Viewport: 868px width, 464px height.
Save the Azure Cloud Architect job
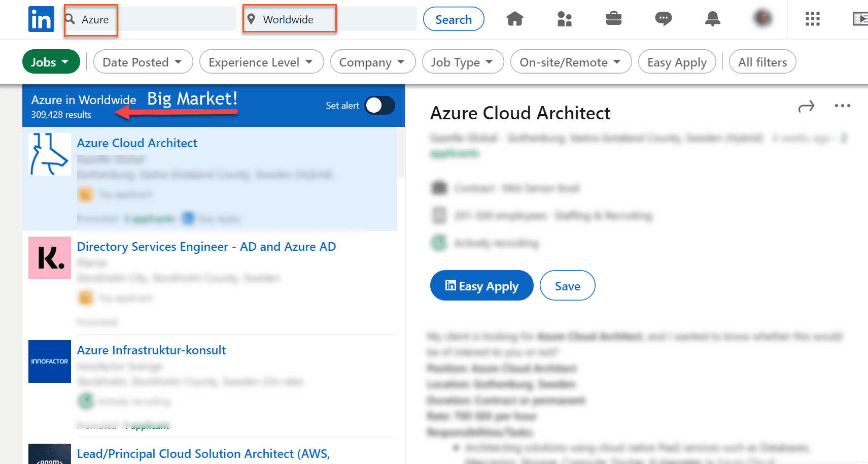point(567,285)
